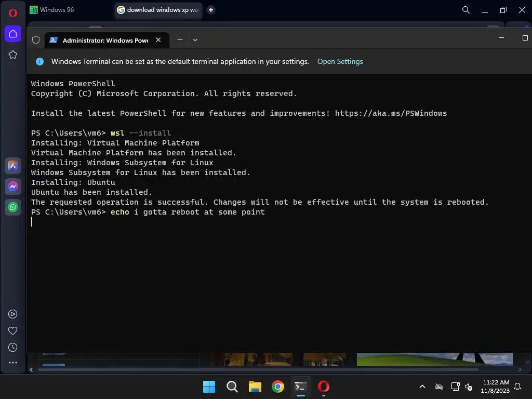Click 'wsl --install' command text
This screenshot has width=532, height=399.
141,133
